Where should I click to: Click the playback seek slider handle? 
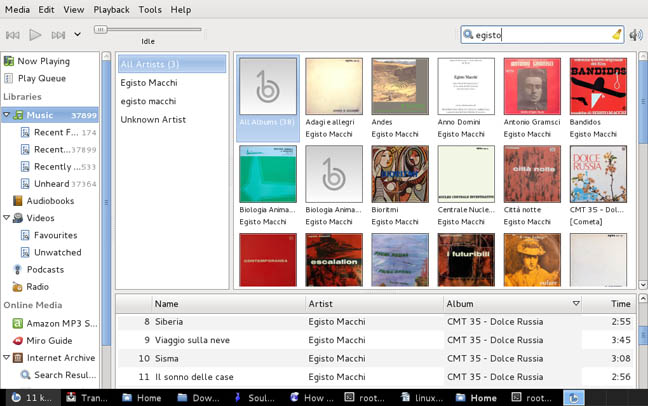click(100, 29)
